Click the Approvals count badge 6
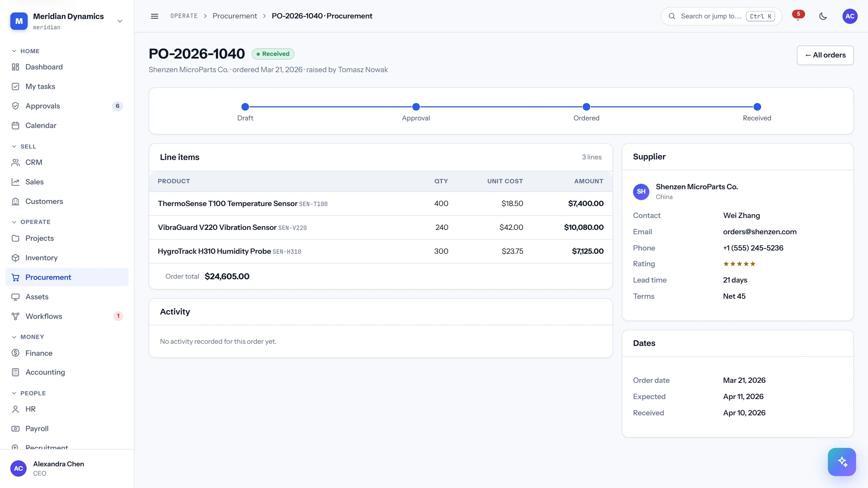Viewport: 868px width, 488px height. pos(117,106)
